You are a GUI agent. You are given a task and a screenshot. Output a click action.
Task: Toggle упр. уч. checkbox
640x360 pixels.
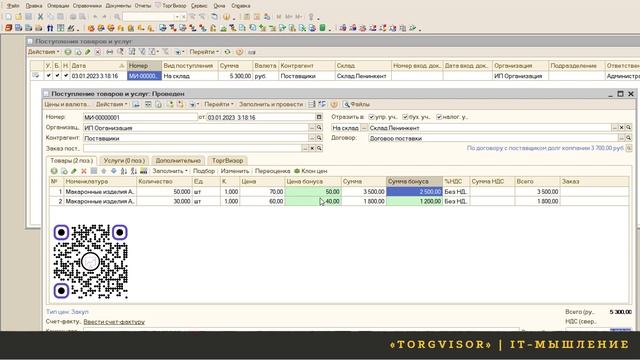point(371,117)
